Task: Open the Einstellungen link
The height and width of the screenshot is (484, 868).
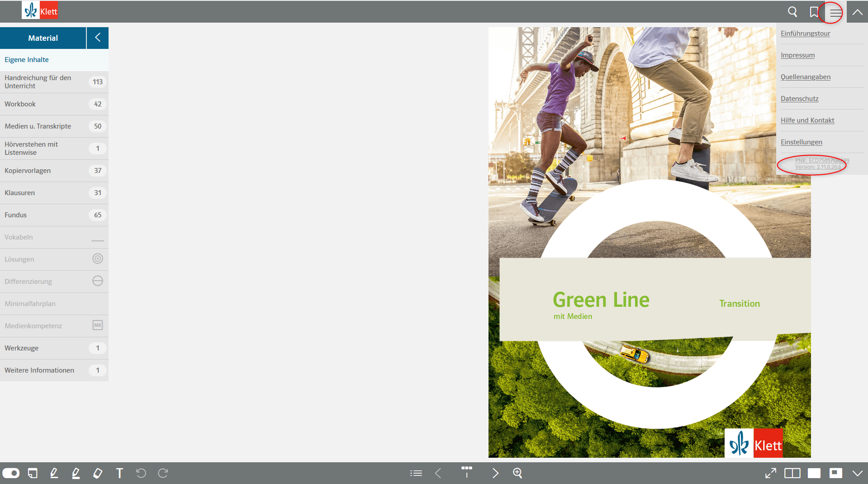Action: tap(801, 142)
